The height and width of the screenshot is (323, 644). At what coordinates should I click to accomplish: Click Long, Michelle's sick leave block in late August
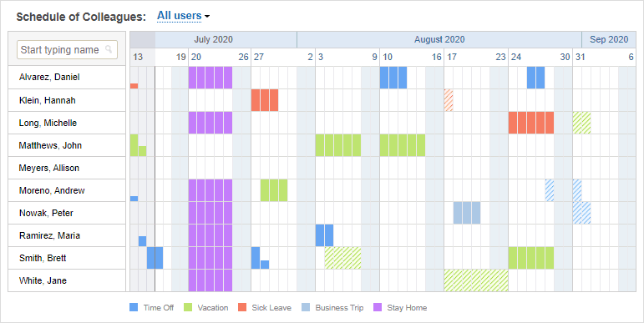531,123
